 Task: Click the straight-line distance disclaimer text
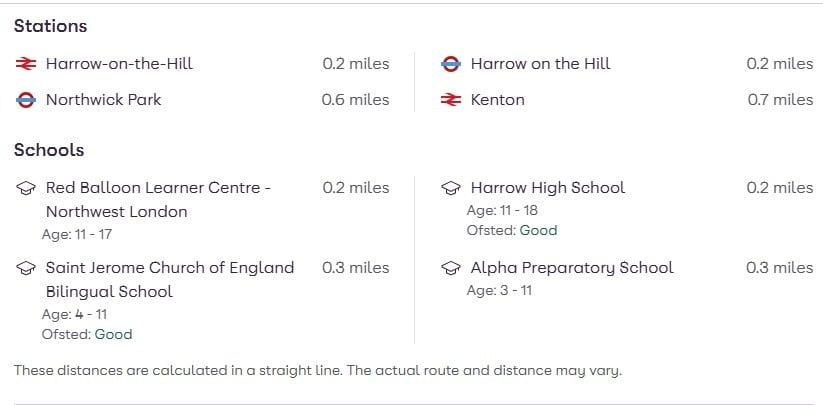tap(317, 371)
